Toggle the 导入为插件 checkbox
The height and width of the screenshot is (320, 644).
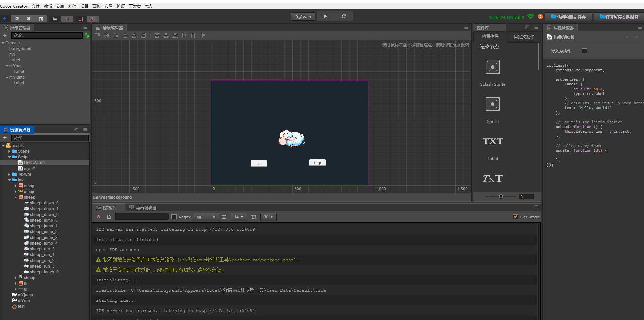585,51
